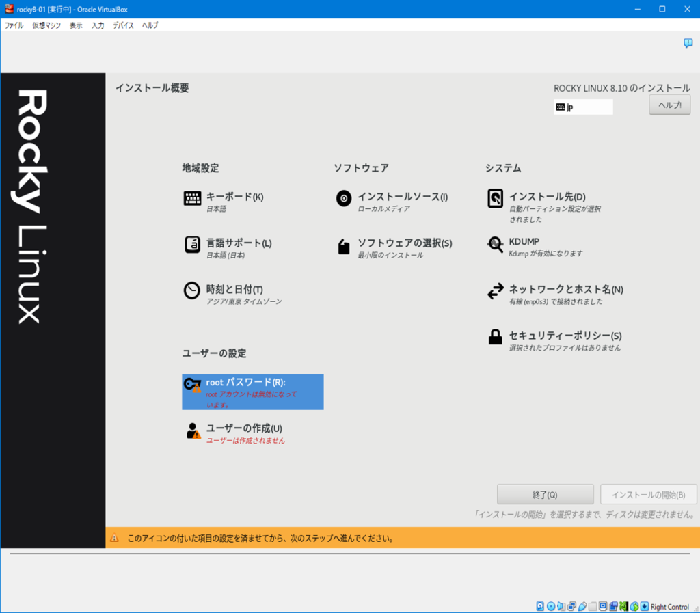Click the optical drive status icon
Viewport: 700px width, 613px height.
pos(551,606)
